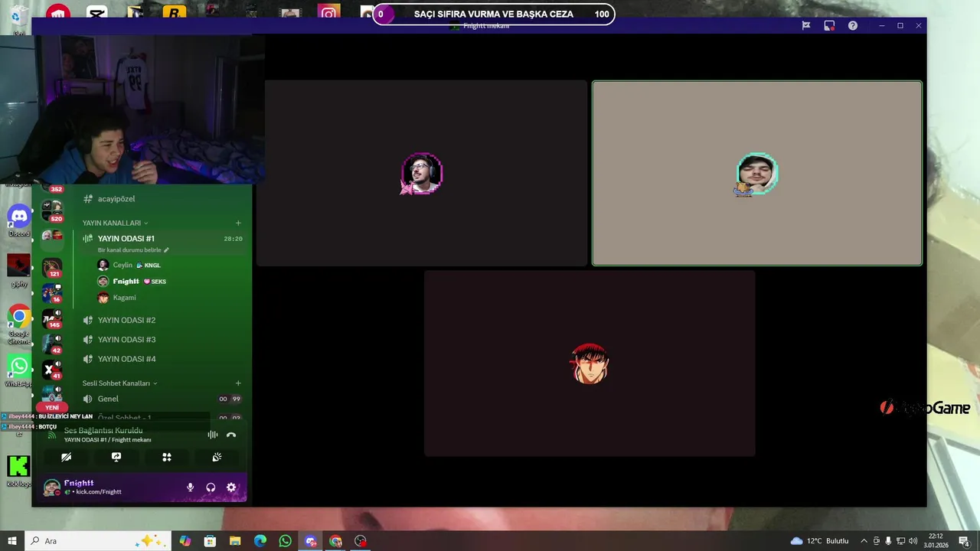Image resolution: width=980 pixels, height=551 pixels.
Task: Select the Kagami red-haired avatar tile
Action: click(x=590, y=364)
